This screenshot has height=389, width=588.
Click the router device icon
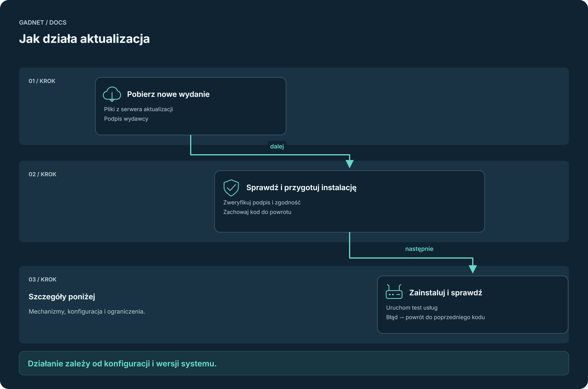click(x=394, y=292)
